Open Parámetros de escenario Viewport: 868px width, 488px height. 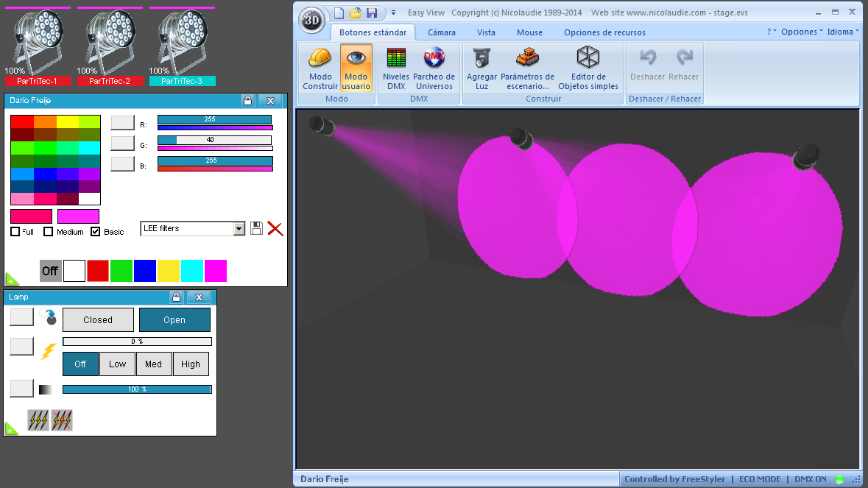click(x=527, y=68)
